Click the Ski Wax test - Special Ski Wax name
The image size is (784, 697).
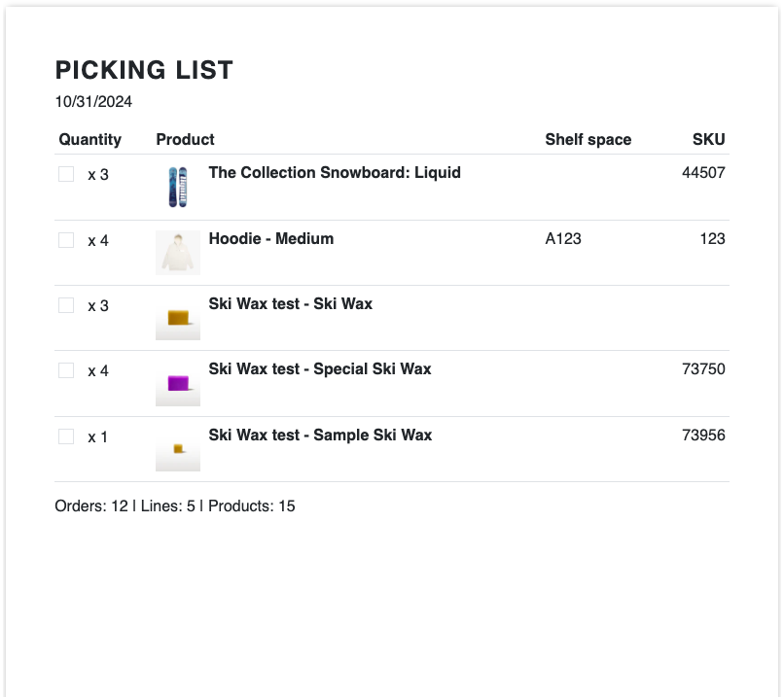click(x=319, y=369)
